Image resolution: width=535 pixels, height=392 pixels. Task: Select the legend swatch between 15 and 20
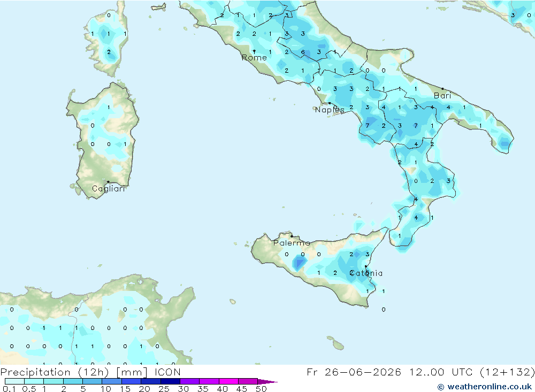(132, 381)
